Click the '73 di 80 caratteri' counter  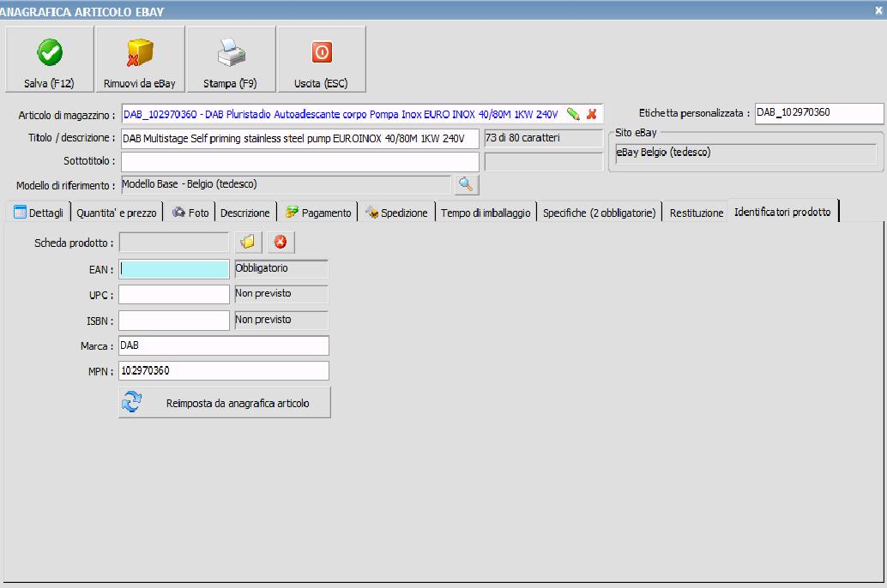point(544,138)
